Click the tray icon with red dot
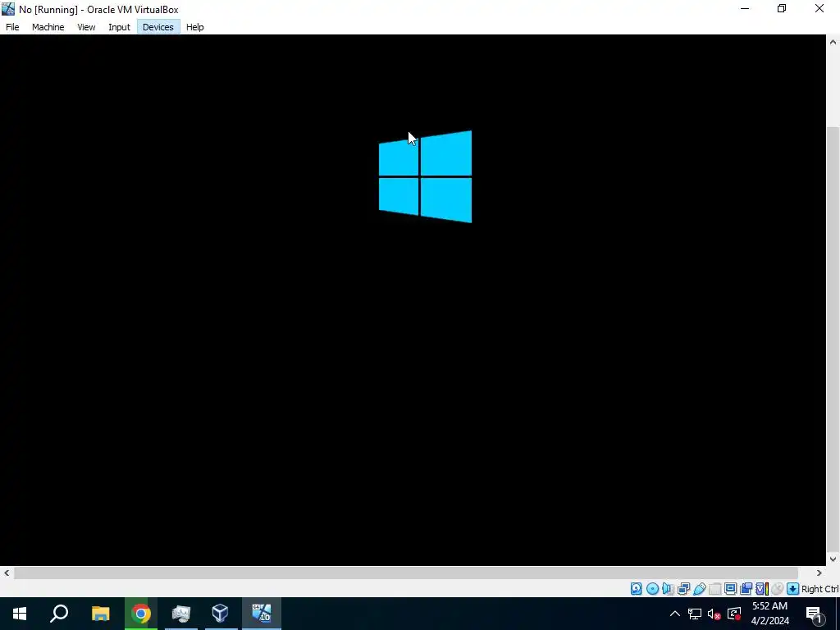840x630 pixels. pos(734,614)
